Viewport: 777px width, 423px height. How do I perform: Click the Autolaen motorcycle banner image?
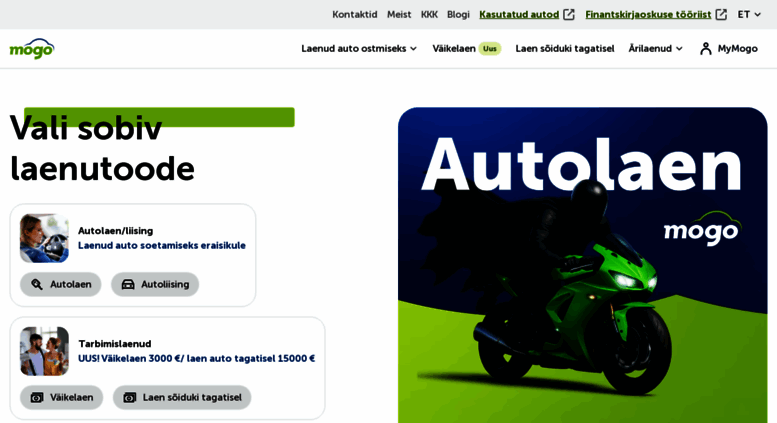582,265
